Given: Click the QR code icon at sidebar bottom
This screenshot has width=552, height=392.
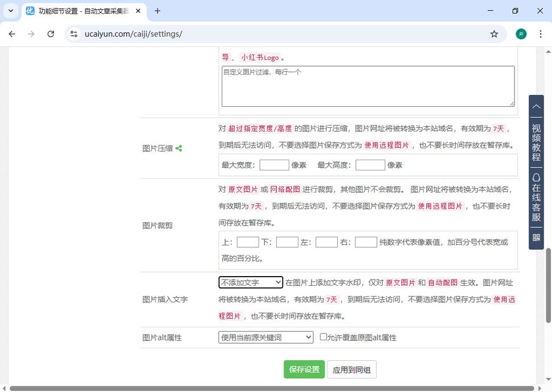Looking at the screenshot, I should 536,237.
